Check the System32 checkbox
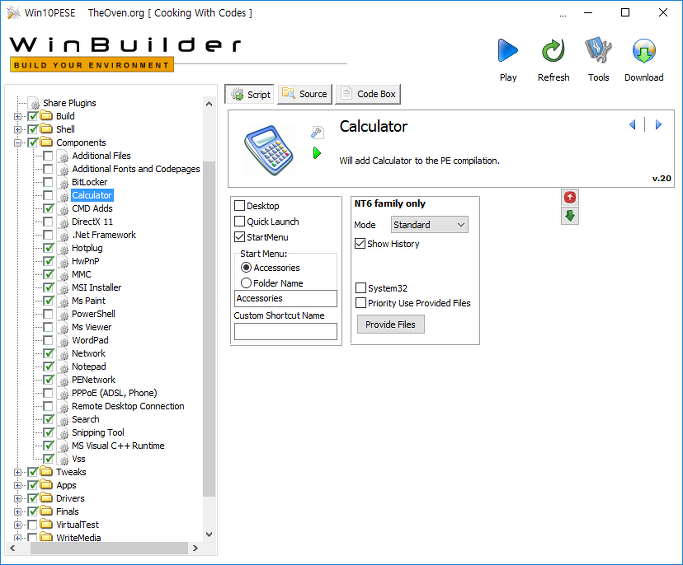Viewport: 683px width, 565px height. [361, 288]
